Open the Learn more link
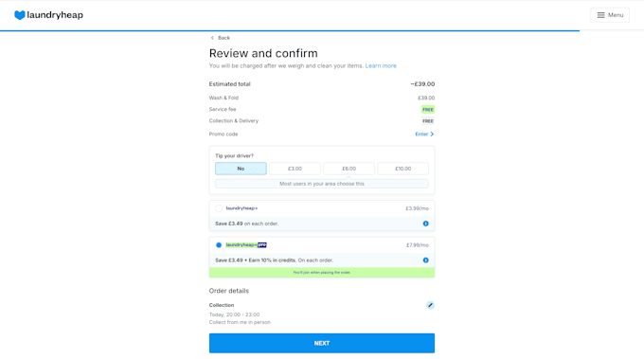Image resolution: width=644 pixels, height=359 pixels. click(381, 65)
